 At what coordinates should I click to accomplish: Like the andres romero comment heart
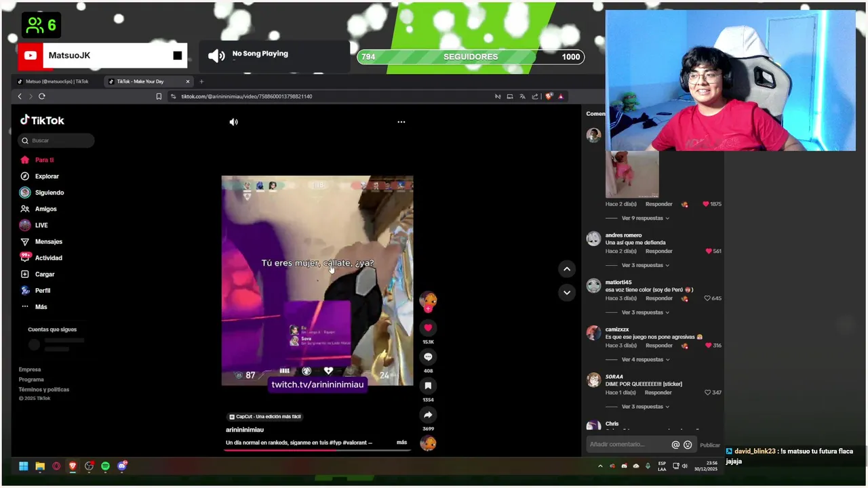pos(709,251)
